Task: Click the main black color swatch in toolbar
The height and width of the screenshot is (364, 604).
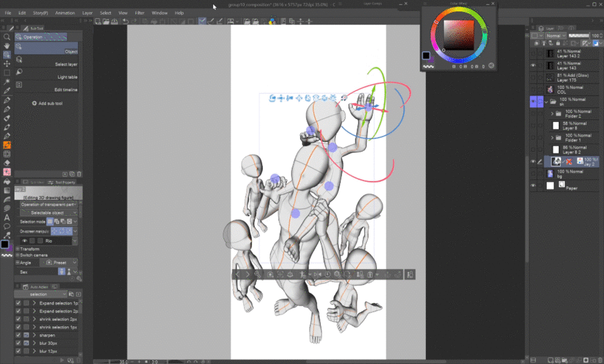Action: (4, 244)
